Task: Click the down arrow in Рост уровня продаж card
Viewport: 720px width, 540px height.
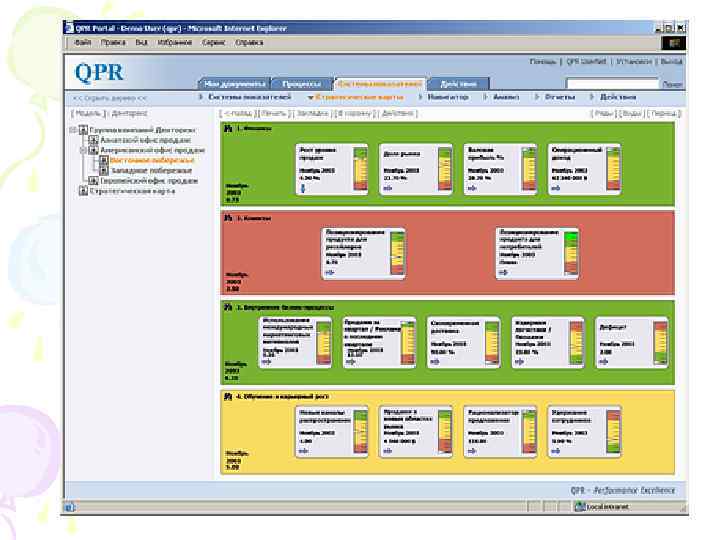Action: (303, 187)
